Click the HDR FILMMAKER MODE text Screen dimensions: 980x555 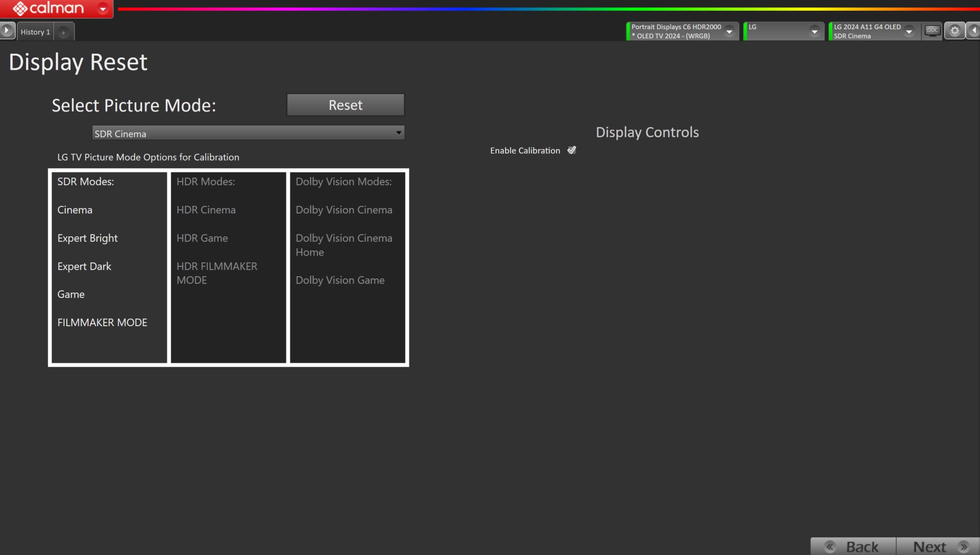pos(217,273)
